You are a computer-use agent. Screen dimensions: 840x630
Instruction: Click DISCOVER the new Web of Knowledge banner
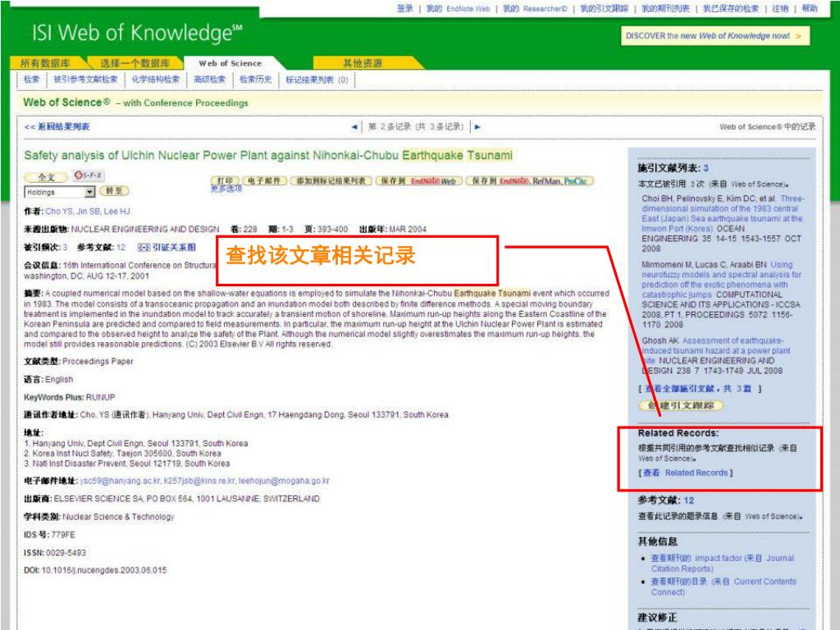click(x=714, y=36)
